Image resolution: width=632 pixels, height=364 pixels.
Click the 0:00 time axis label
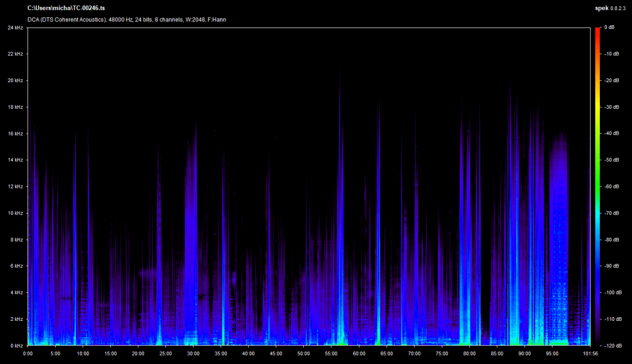pos(28,353)
